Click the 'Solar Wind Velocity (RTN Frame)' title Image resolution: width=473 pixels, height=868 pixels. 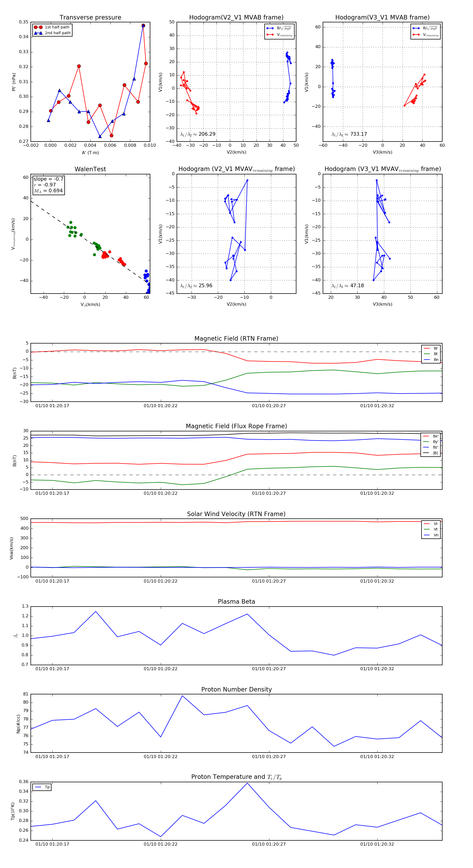[x=236, y=514]
